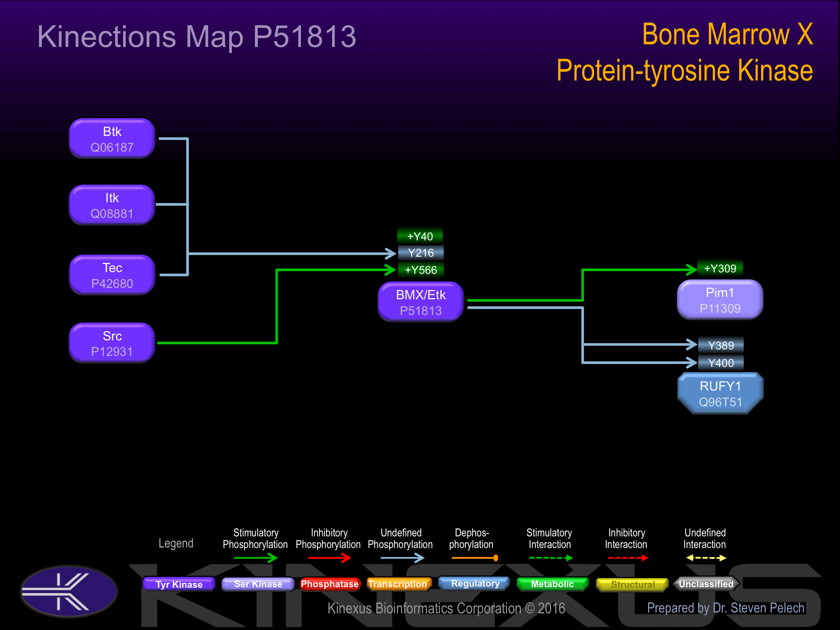The image size is (840, 630).
Task: Select the Src P12931 node
Action: 112,343
